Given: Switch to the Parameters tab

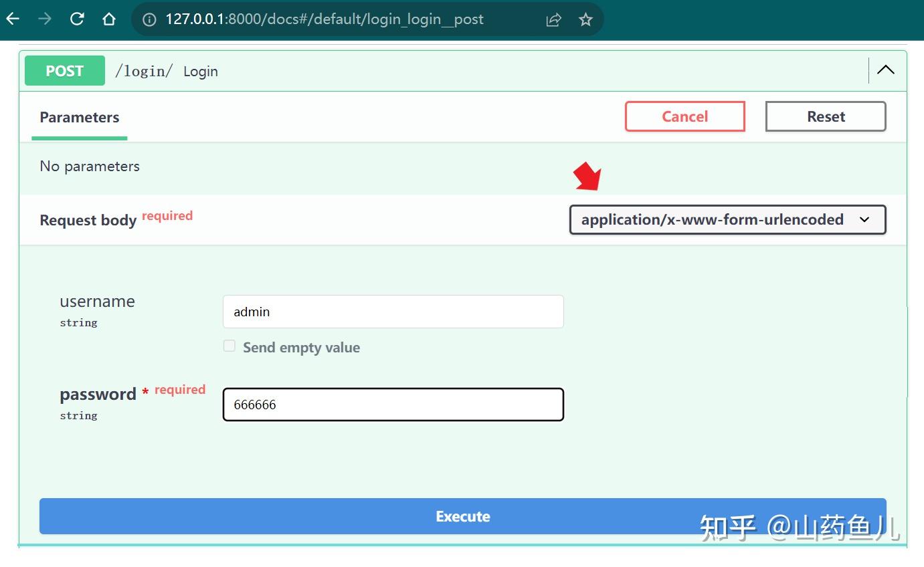Looking at the screenshot, I should click(79, 117).
